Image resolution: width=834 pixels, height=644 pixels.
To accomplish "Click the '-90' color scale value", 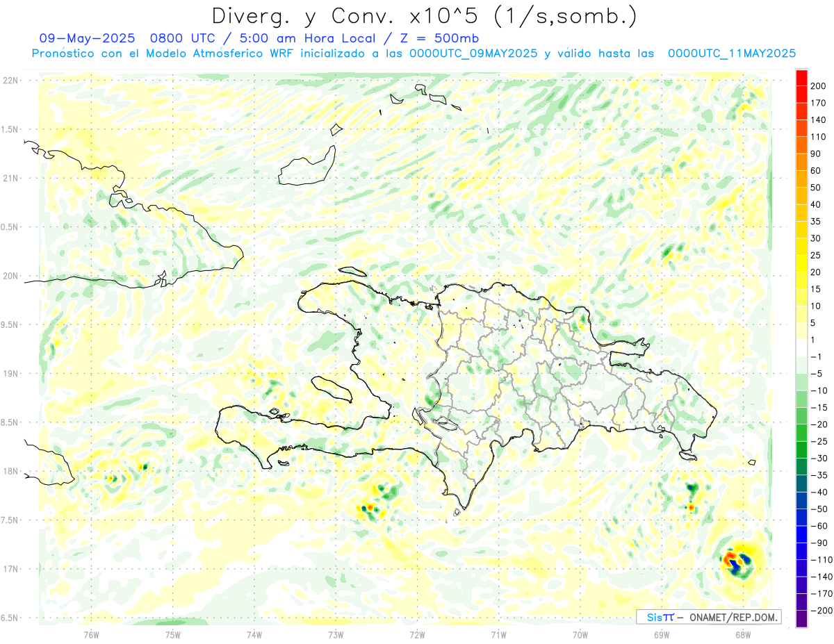I will point(819,543).
